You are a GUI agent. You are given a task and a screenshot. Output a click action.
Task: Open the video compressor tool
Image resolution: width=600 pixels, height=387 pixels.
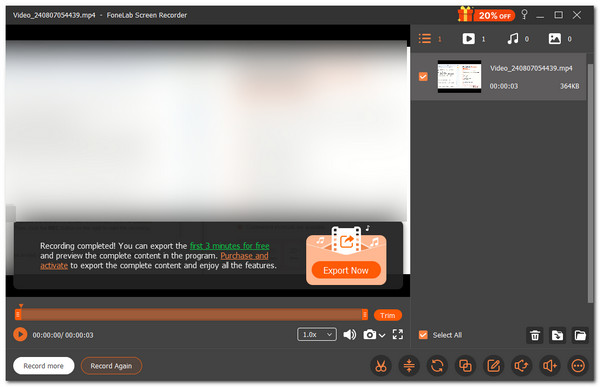tap(409, 366)
